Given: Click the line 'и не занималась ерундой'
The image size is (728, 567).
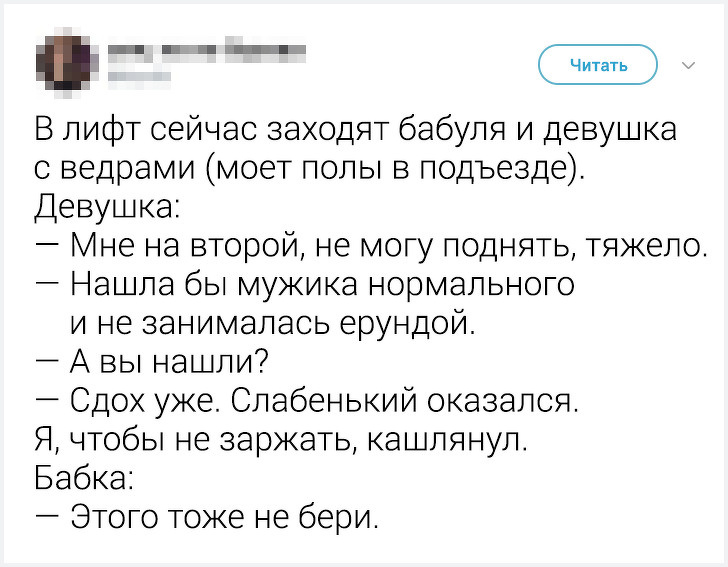Looking at the screenshot, I should [268, 322].
